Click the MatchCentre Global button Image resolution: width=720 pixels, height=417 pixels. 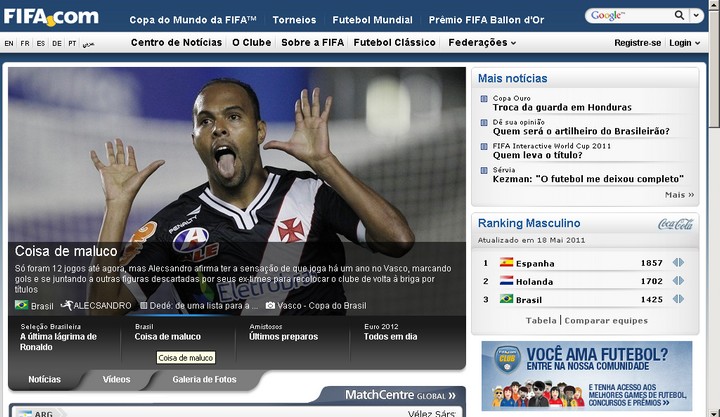400,395
